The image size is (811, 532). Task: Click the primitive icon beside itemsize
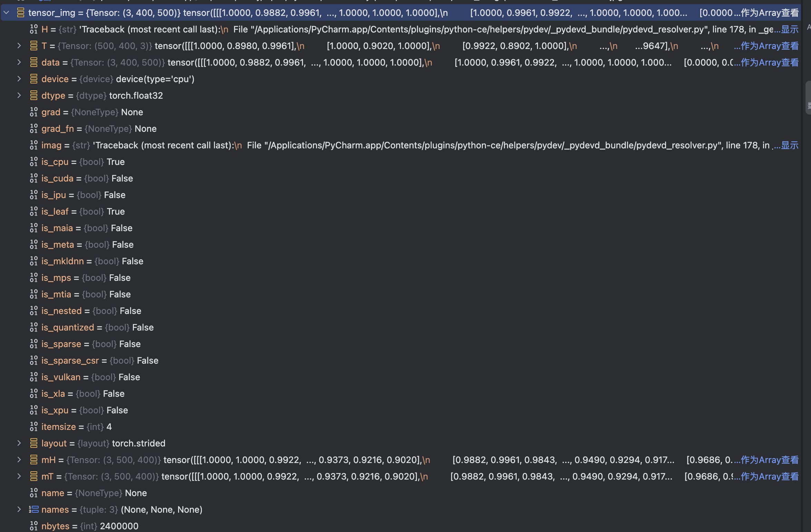[x=33, y=427]
